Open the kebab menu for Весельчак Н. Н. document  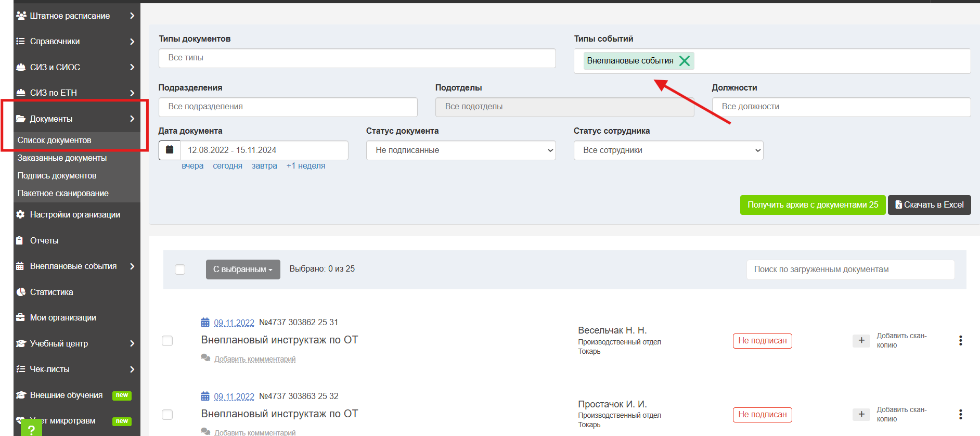960,340
